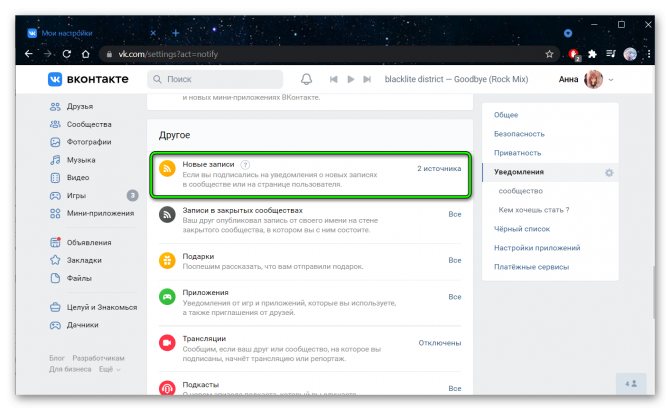670x410 pixels.
Task: Open Файлы in left sidebar
Action: pos(79,278)
